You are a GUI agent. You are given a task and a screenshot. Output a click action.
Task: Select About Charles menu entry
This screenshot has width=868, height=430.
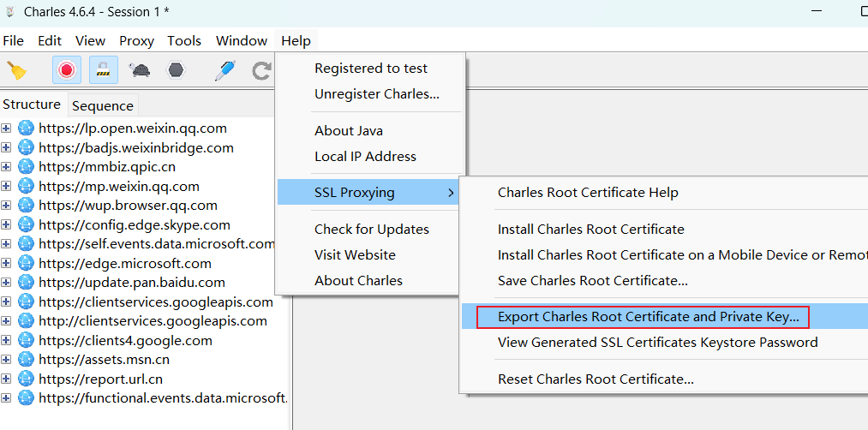[370, 281]
